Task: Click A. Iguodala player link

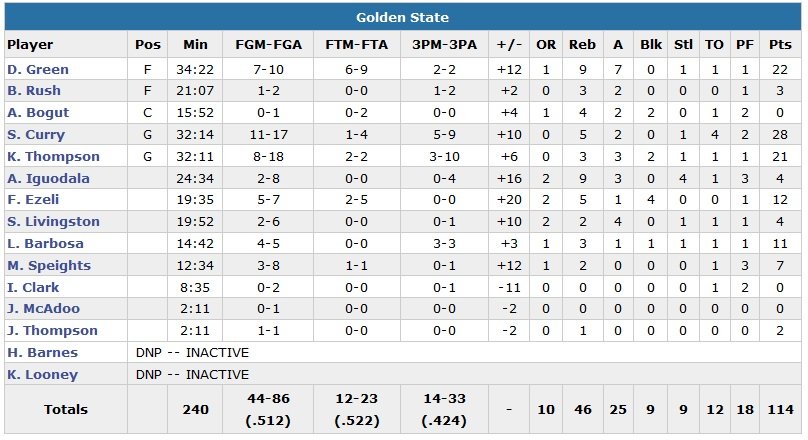Action: pyautogui.click(x=48, y=178)
